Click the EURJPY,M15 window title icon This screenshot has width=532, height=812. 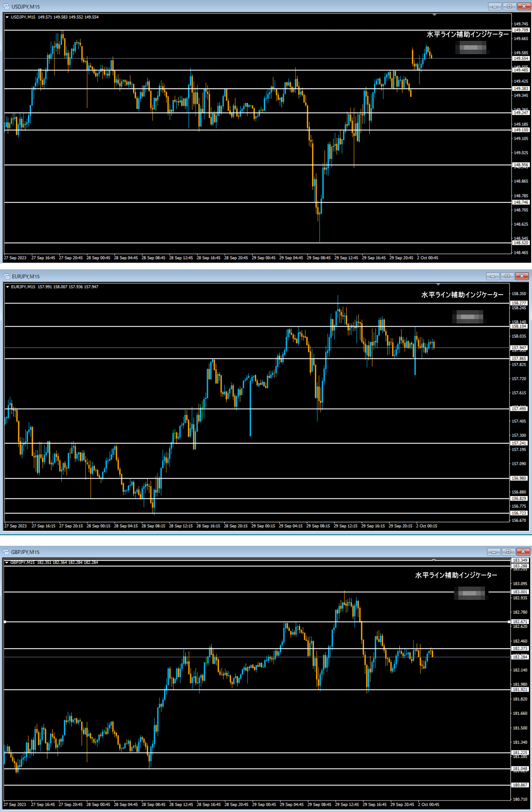(7, 276)
